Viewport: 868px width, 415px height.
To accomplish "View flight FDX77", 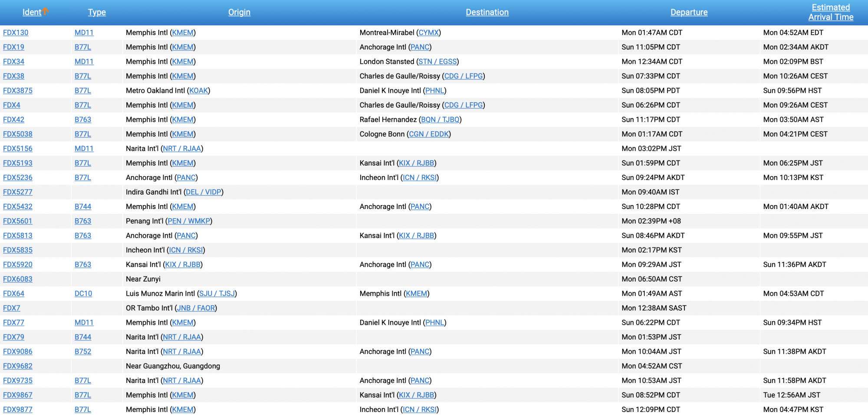I will [x=13, y=323].
